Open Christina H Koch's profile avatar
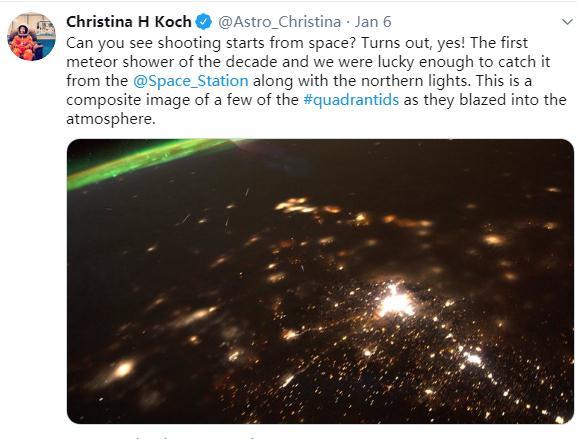Image resolution: width=577 pixels, height=439 pixels. click(x=31, y=36)
